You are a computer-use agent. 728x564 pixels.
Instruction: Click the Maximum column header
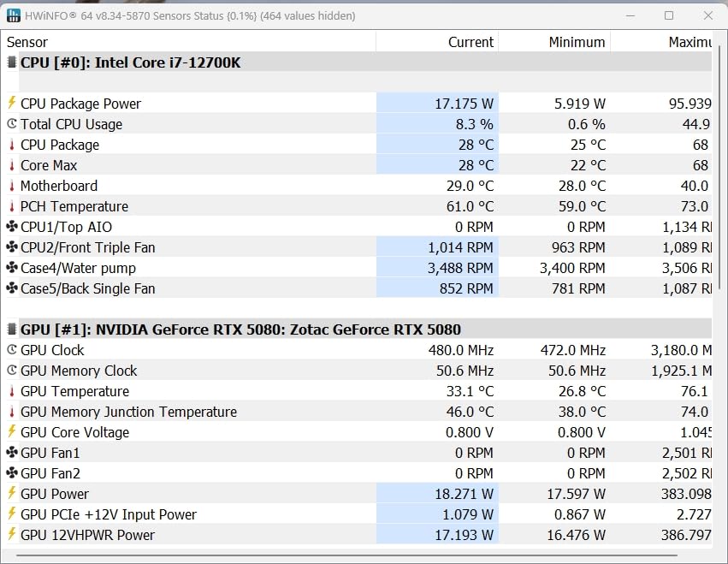click(x=661, y=42)
